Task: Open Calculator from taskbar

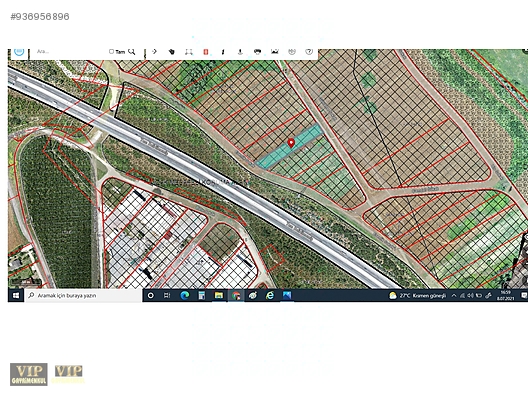Action: [202, 295]
